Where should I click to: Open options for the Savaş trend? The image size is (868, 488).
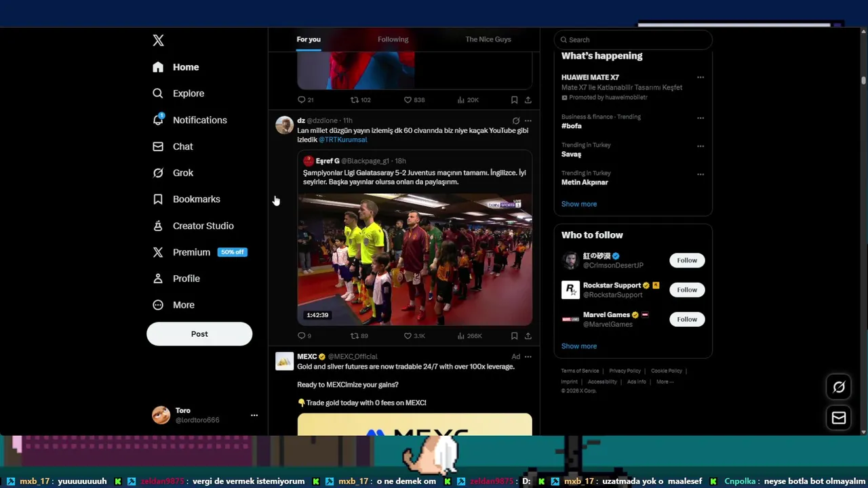(701, 146)
